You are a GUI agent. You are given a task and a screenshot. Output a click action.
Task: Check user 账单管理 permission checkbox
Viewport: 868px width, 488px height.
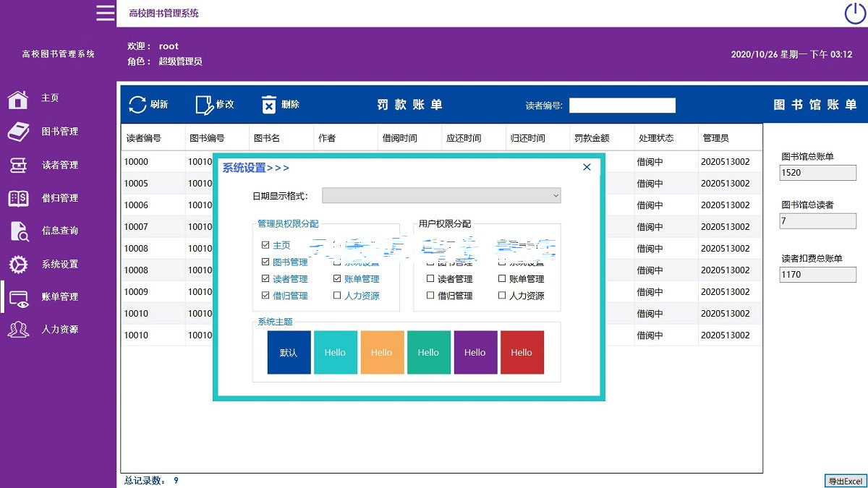[x=502, y=279]
